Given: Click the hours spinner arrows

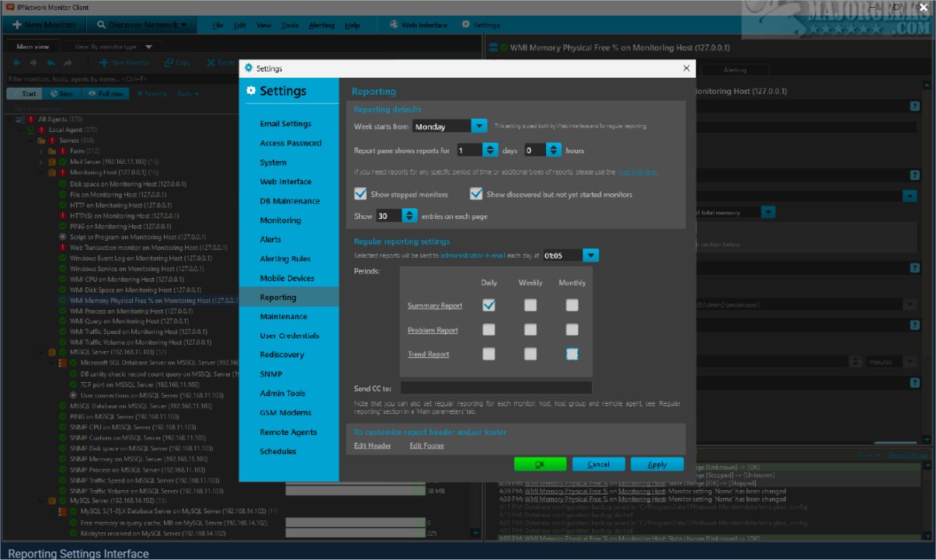Looking at the screenshot, I should coord(554,150).
